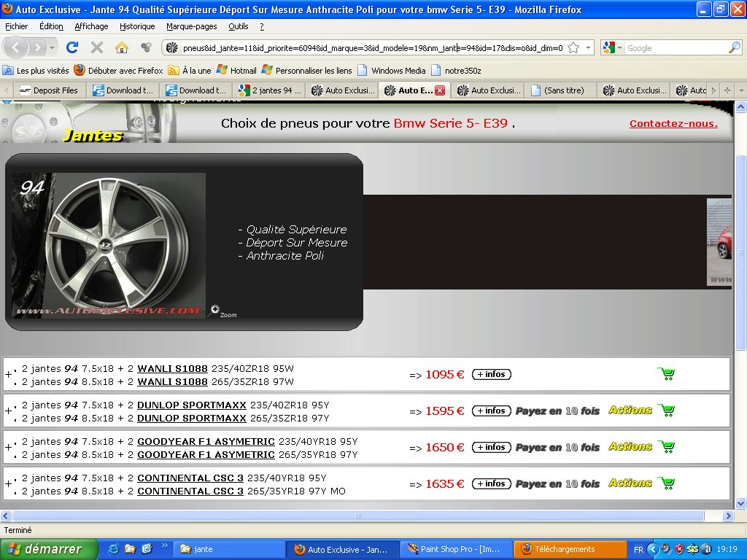Click Payez en 10 fois for Dunlop
The image size is (747, 560).
tap(557, 411)
